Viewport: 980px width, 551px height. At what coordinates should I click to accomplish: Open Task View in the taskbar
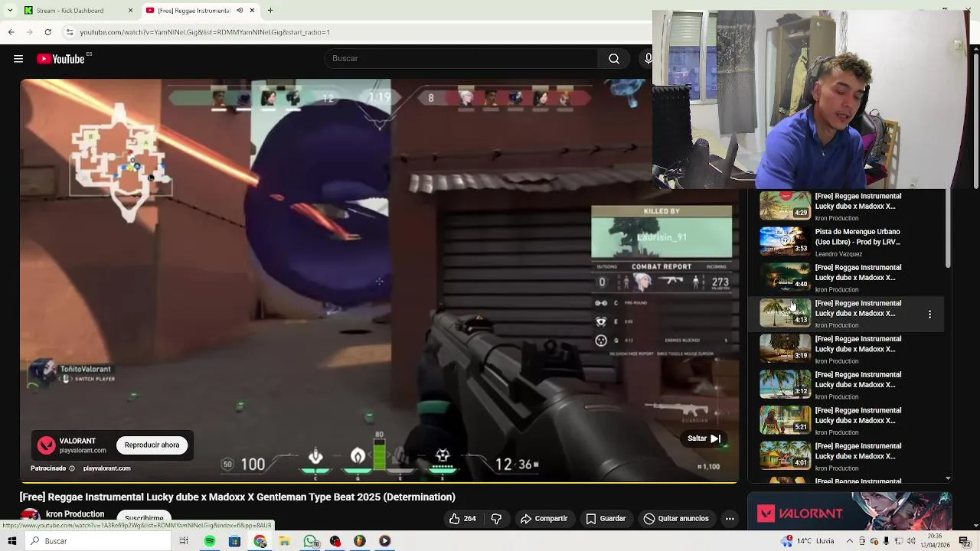point(184,541)
